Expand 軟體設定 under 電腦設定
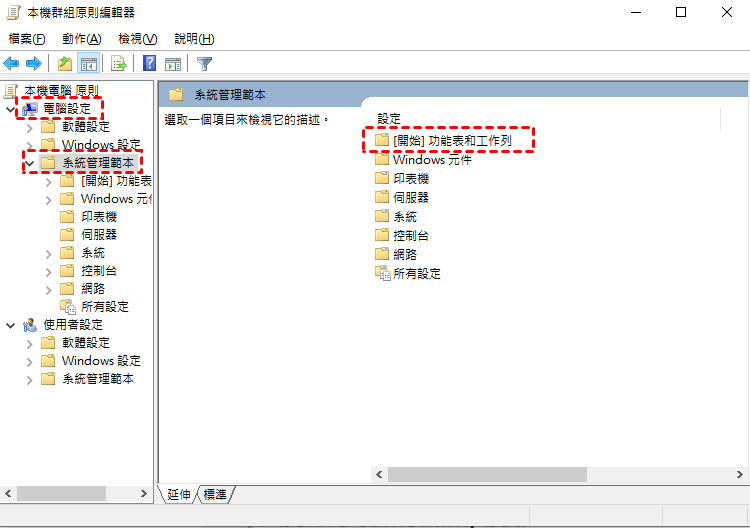The image size is (750, 528). (x=30, y=128)
